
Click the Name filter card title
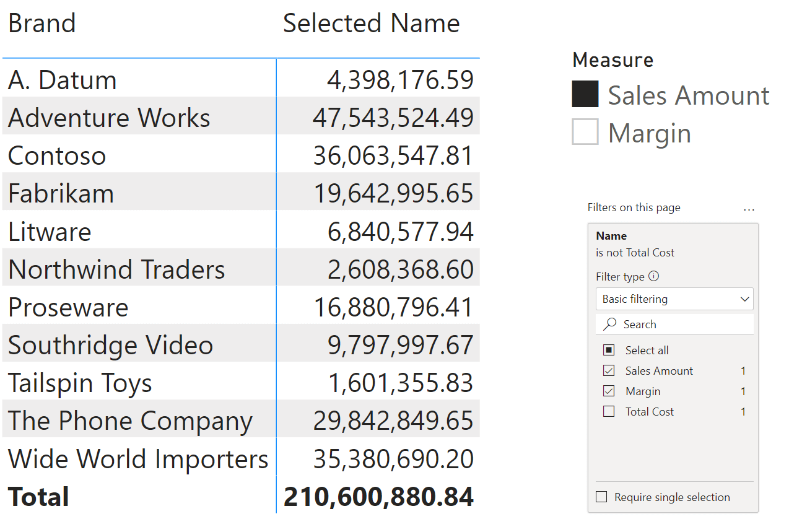tap(611, 236)
